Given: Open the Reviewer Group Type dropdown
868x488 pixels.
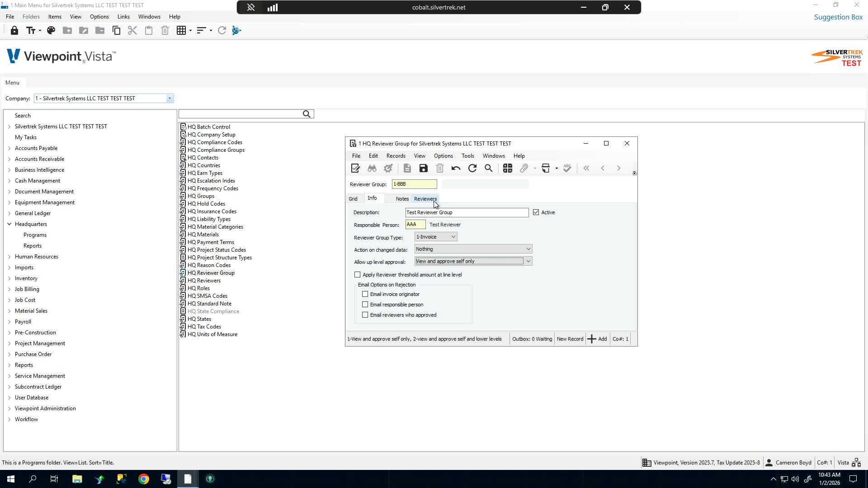Looking at the screenshot, I should pyautogui.click(x=453, y=237).
